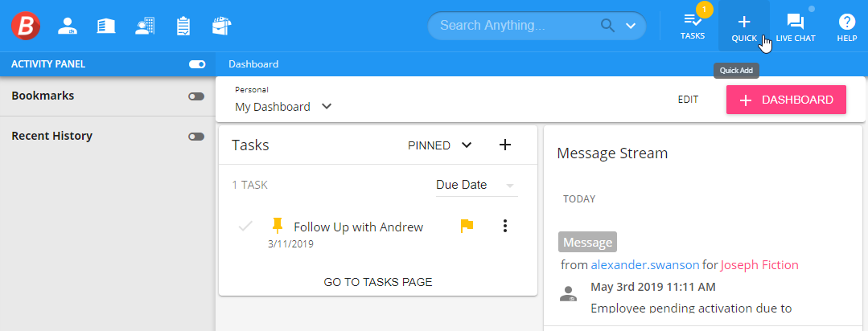Open Live Chat

[x=795, y=26]
